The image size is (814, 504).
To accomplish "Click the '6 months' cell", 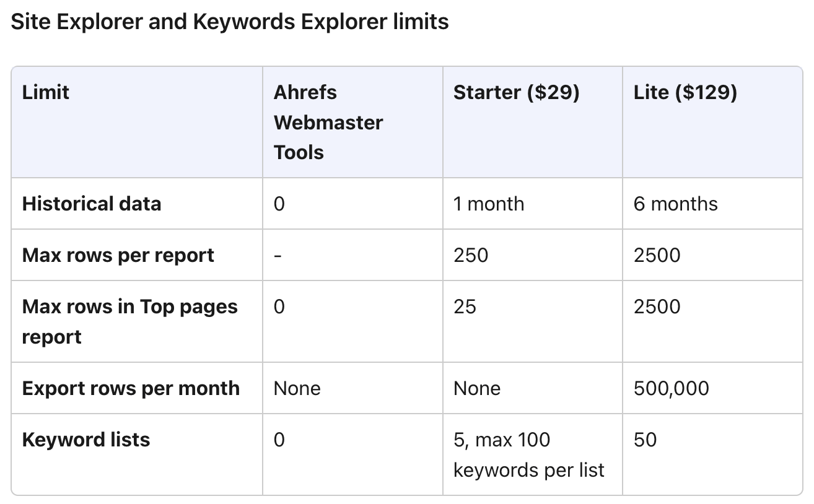I will (x=675, y=204).
